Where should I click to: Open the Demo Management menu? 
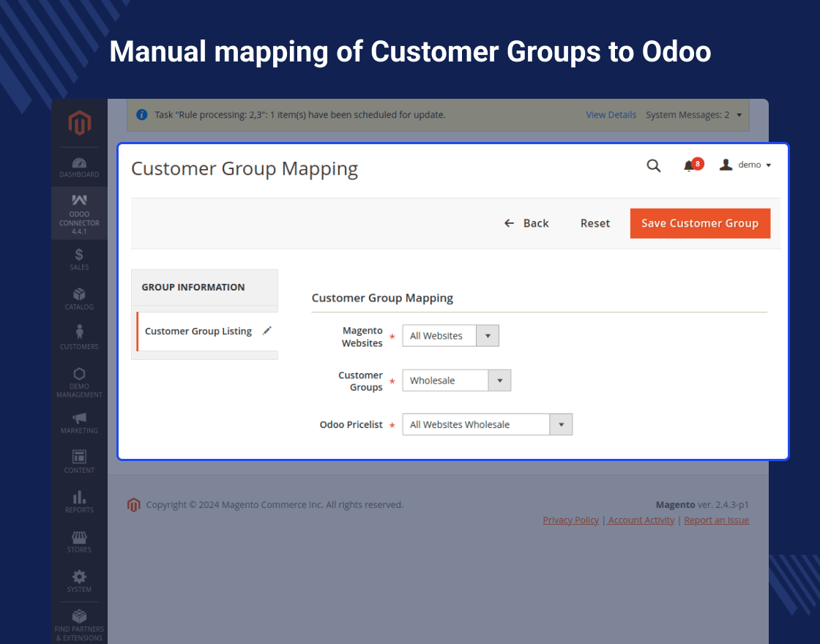click(80, 383)
